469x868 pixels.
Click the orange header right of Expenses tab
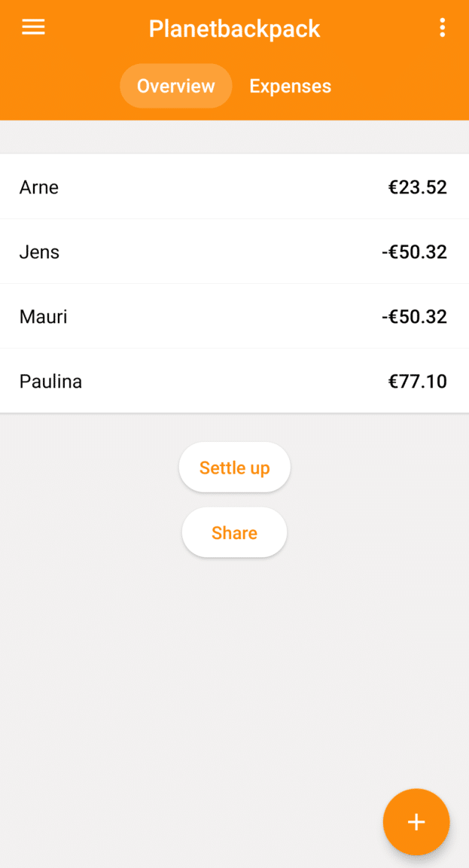pyautogui.click(x=399, y=87)
